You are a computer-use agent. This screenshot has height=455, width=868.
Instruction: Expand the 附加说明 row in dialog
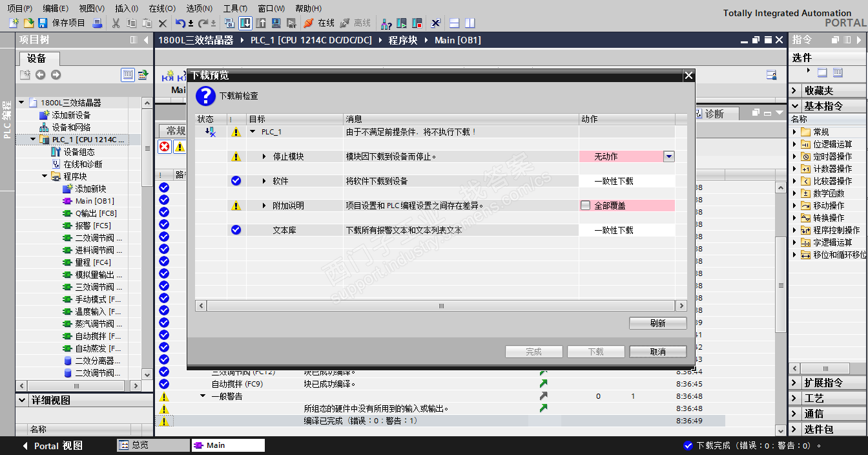pos(264,206)
